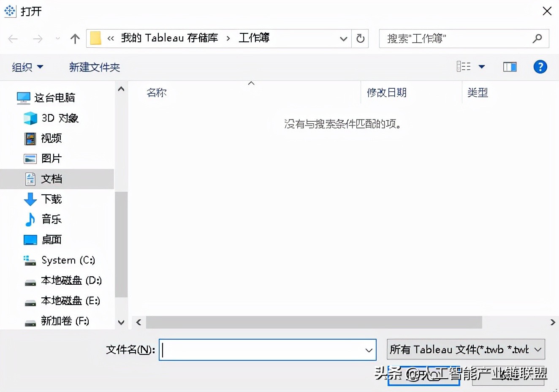Toggle the preview pane button
Screen dimensions: 559x392
pyautogui.click(x=510, y=67)
